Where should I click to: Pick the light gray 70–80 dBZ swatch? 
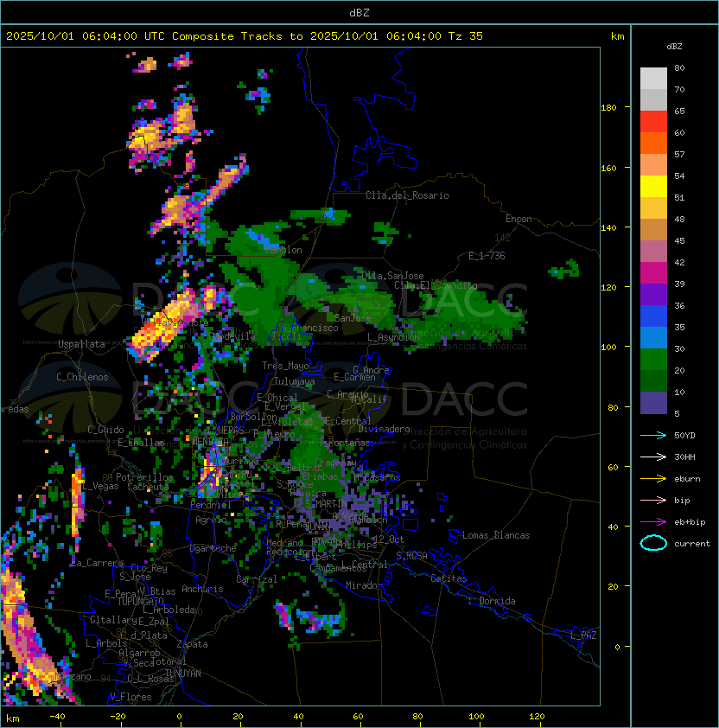[653, 78]
